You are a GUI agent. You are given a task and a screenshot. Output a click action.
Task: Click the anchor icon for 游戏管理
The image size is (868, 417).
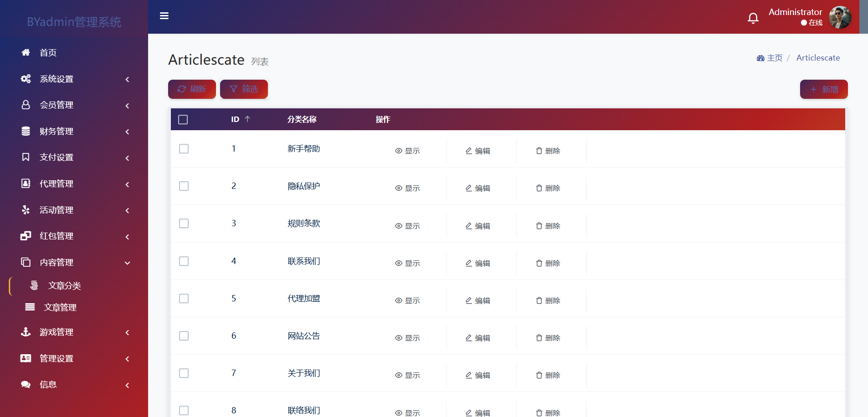click(x=26, y=332)
